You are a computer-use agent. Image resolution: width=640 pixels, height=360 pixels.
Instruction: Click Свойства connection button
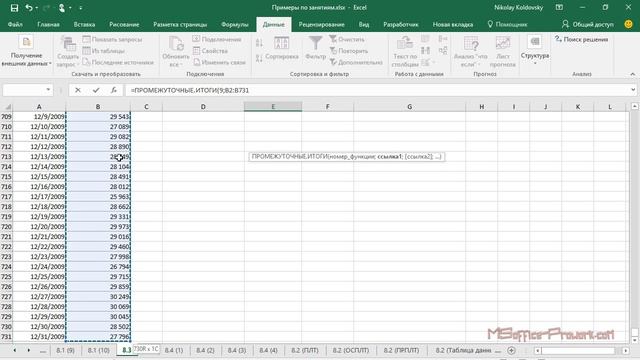(210, 51)
